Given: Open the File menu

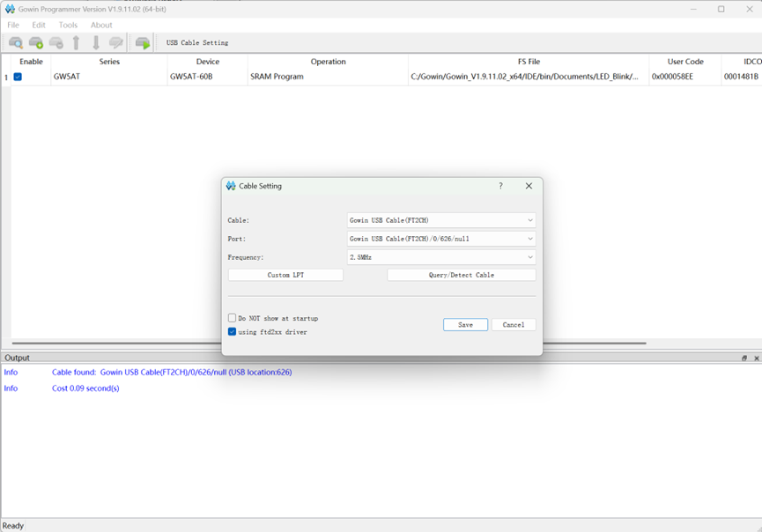Looking at the screenshot, I should click(13, 25).
